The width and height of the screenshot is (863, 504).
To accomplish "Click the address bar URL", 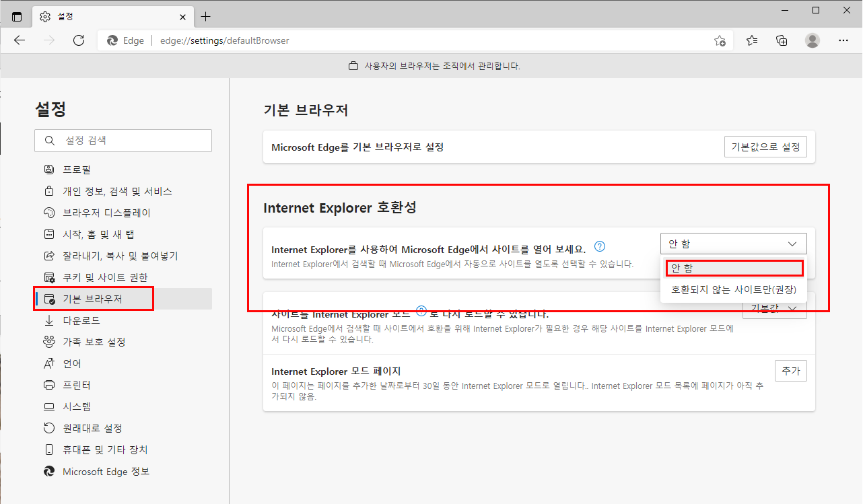I will tap(225, 40).
